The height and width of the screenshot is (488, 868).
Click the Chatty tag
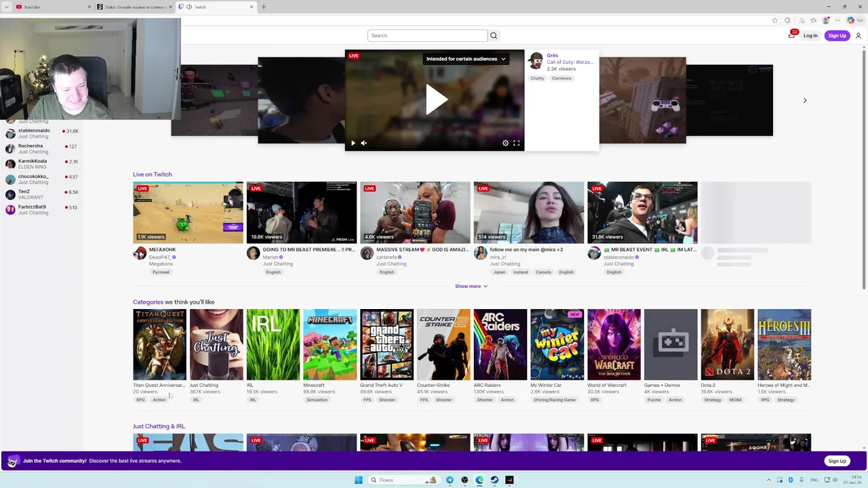tap(537, 79)
